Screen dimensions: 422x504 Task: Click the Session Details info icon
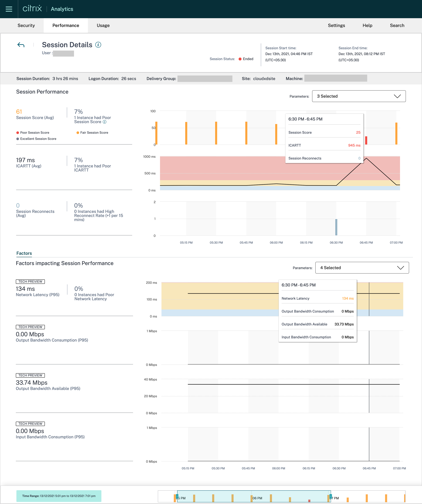pyautogui.click(x=98, y=45)
